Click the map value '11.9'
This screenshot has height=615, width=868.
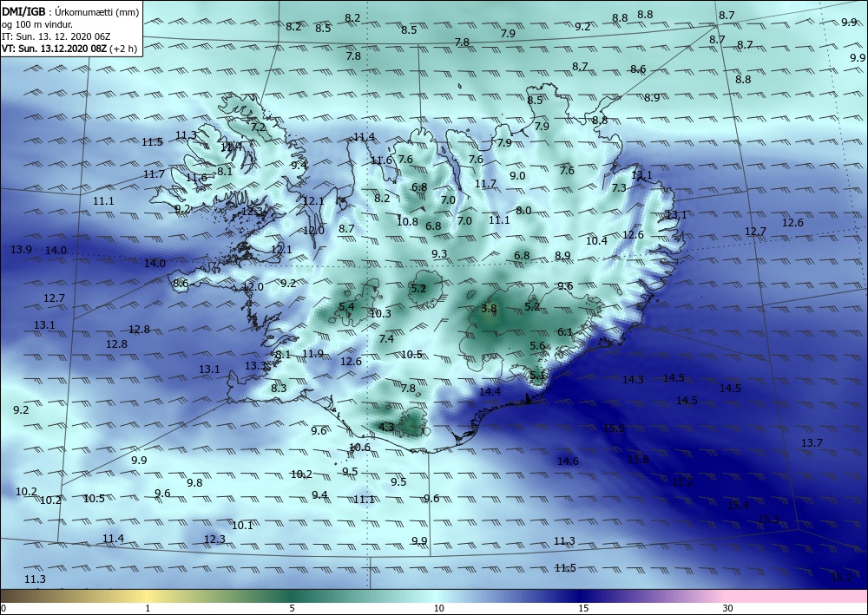312,353
